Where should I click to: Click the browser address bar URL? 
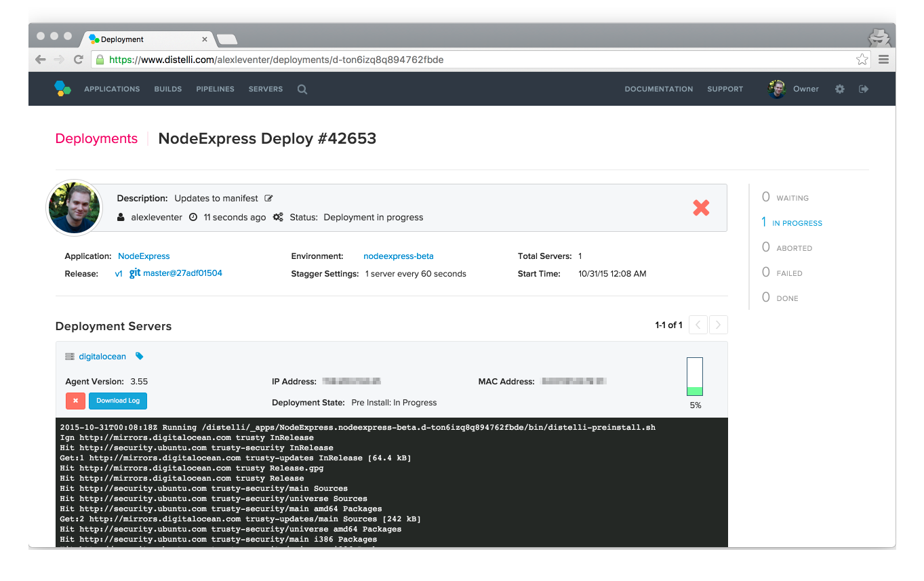tap(277, 60)
